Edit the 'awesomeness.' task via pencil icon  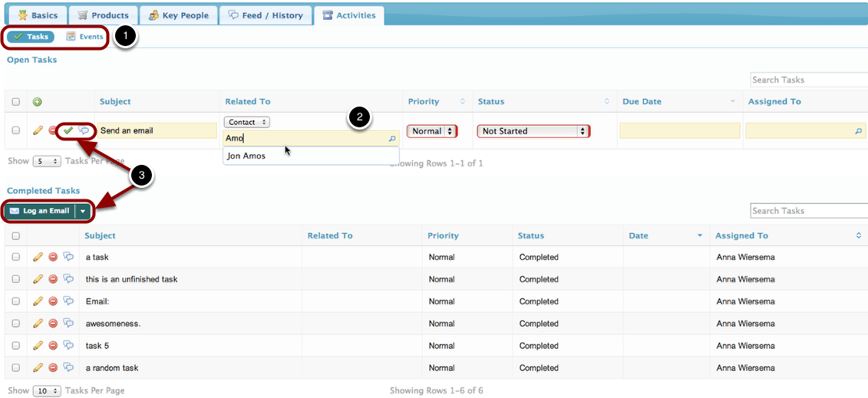point(38,324)
